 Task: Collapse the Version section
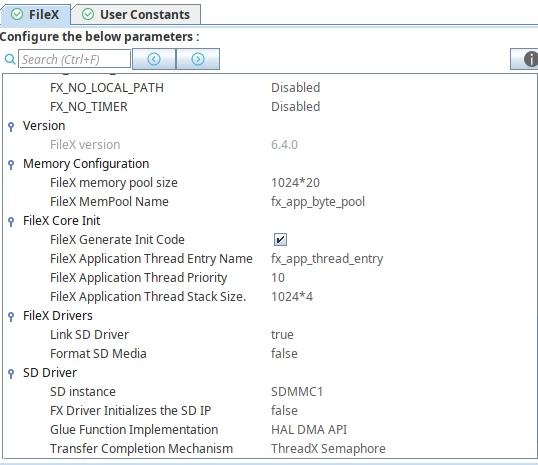coord(11,127)
